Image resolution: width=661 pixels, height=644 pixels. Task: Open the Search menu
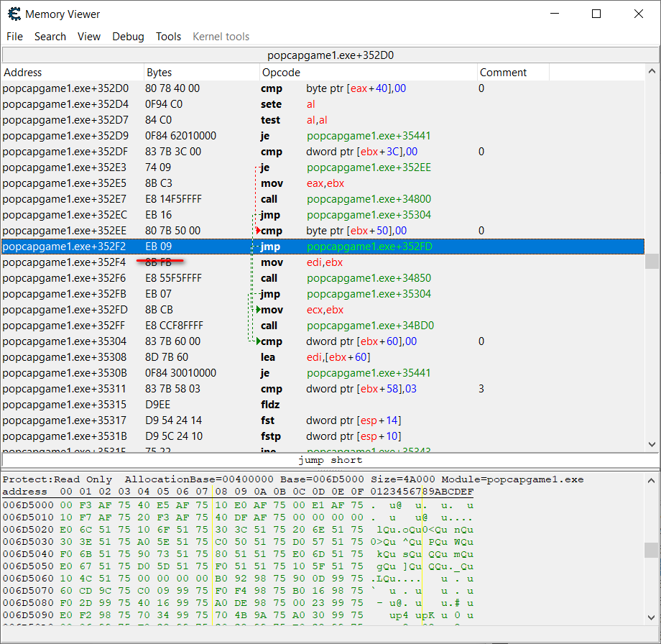point(50,37)
